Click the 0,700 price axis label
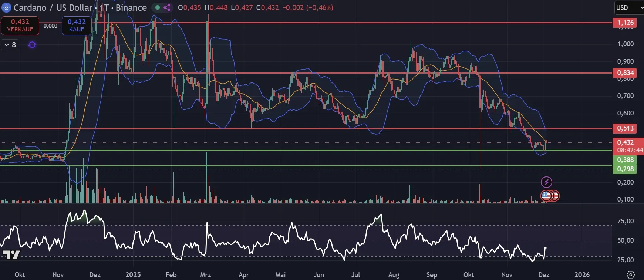 tap(626, 96)
